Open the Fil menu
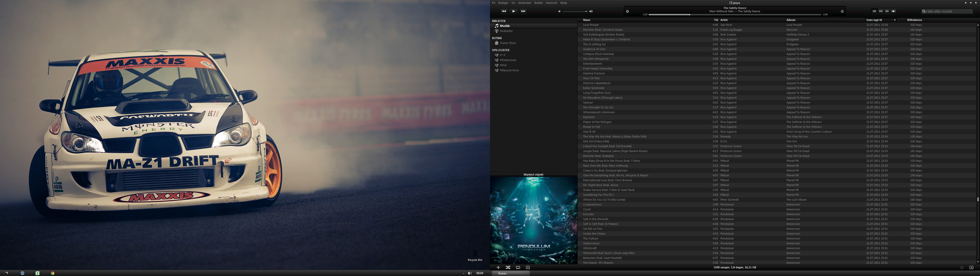980x276 pixels. [x=493, y=3]
